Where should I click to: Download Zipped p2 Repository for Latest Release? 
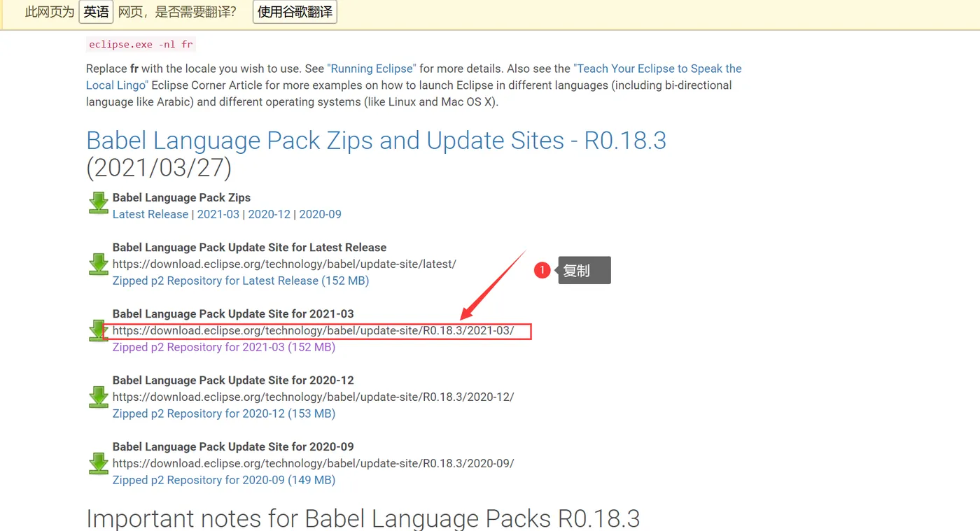241,281
